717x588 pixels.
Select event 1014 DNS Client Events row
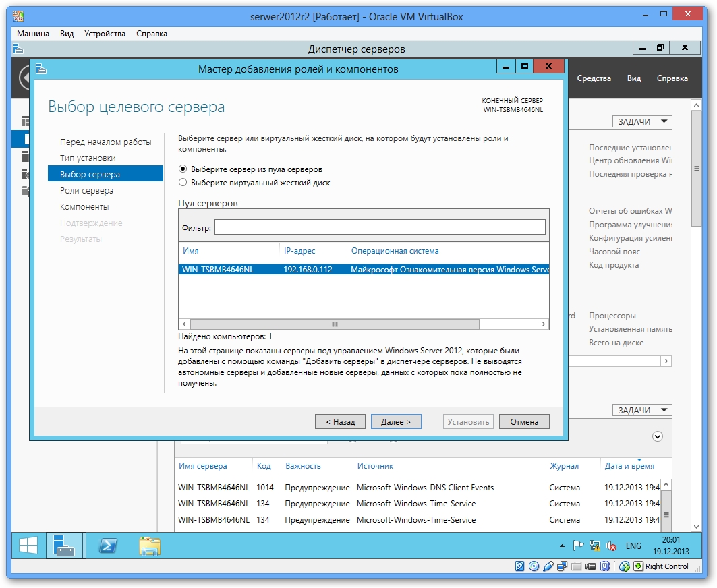pyautogui.click(x=418, y=488)
